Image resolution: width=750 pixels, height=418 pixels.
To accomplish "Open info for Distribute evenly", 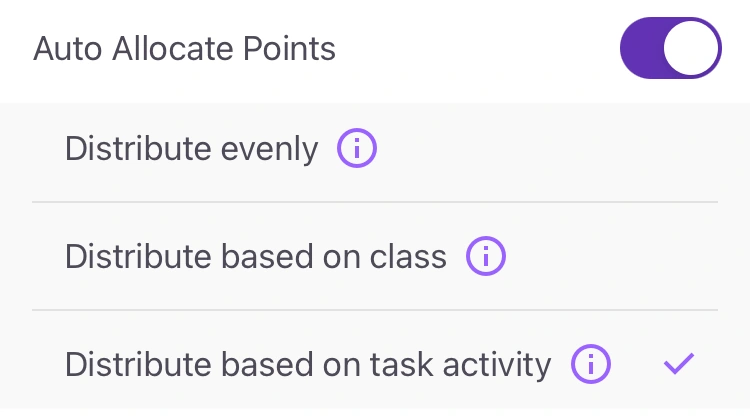I will point(356,150).
